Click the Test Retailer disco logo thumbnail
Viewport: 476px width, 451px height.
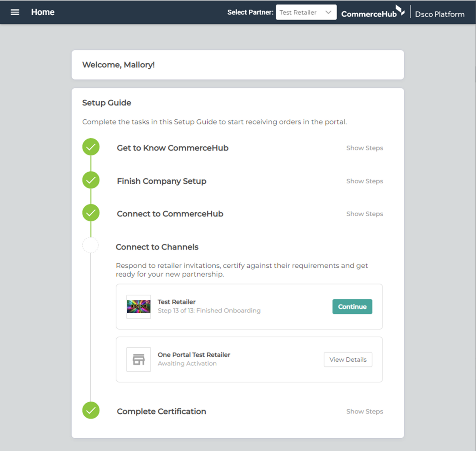[139, 307]
